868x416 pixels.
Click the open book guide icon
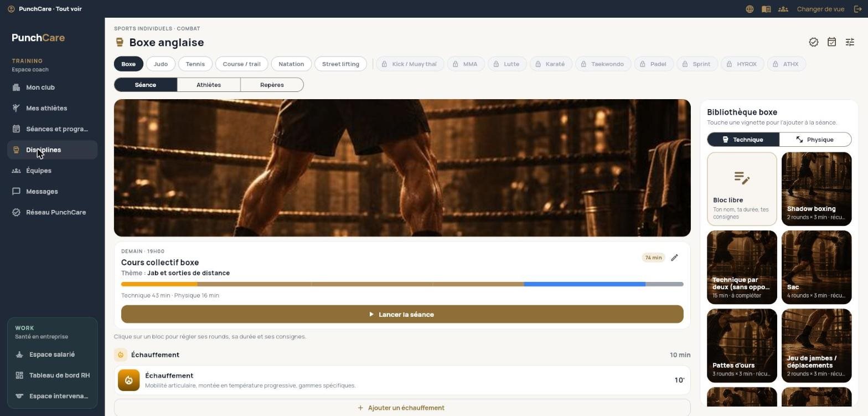click(766, 9)
